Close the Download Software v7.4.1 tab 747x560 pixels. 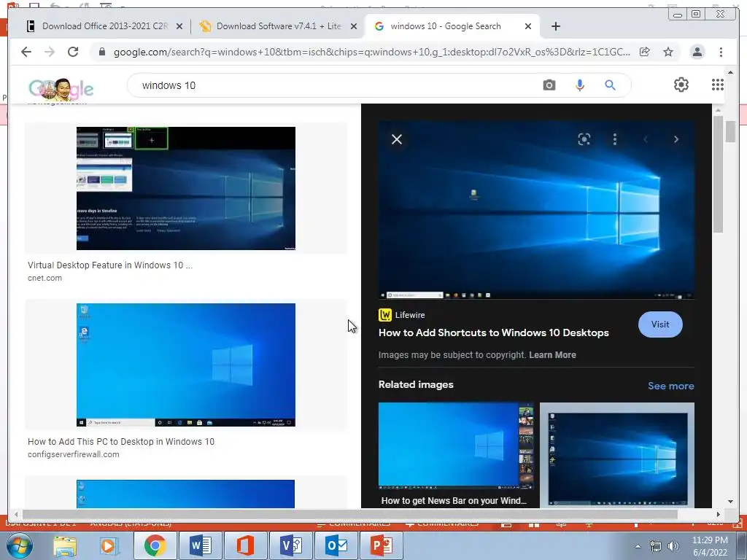[x=354, y=26]
